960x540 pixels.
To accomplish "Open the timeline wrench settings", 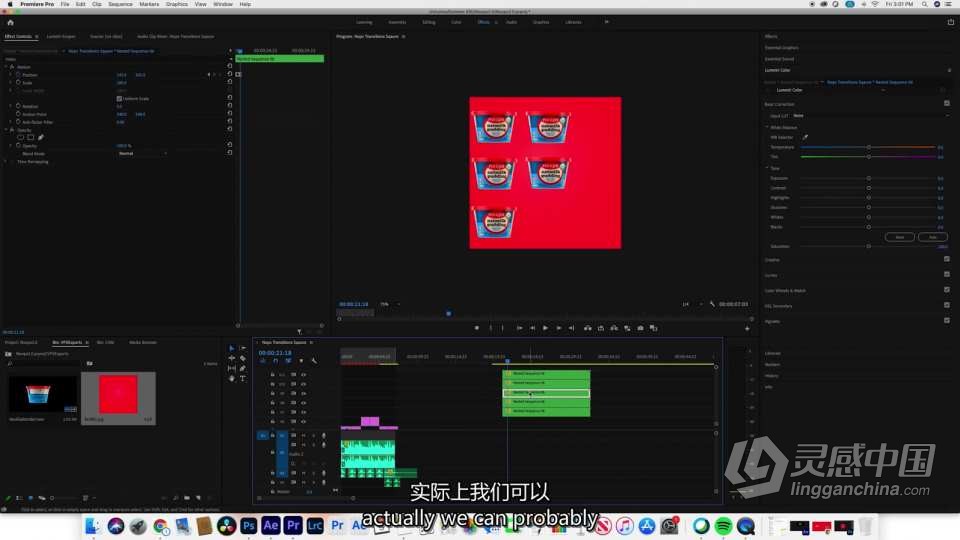I will [x=314, y=361].
